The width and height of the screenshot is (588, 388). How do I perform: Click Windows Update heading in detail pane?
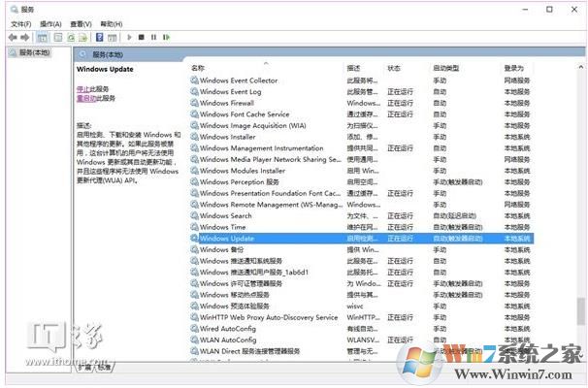click(x=105, y=69)
